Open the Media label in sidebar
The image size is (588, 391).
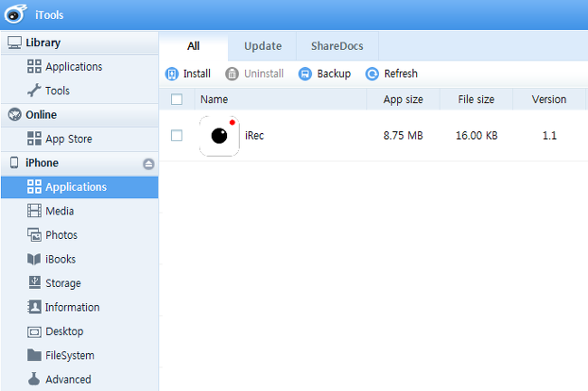coord(60,211)
